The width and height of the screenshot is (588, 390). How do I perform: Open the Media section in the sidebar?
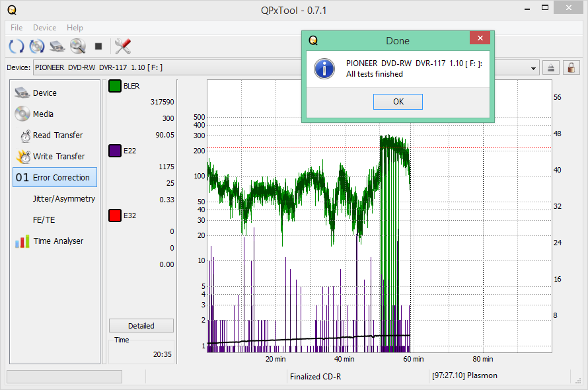point(55,114)
